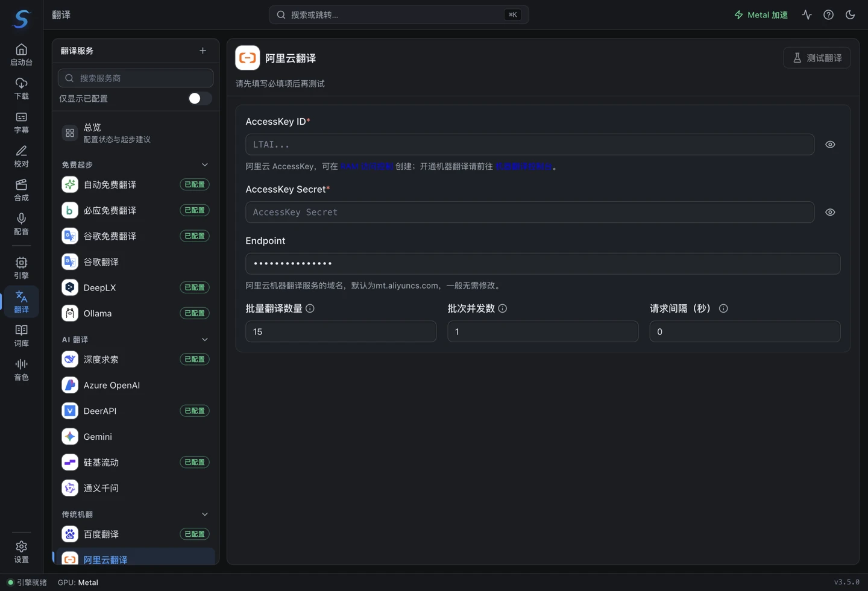Screen dimensions: 868x591
Task: Select DeepLX service
Action: tap(136, 287)
